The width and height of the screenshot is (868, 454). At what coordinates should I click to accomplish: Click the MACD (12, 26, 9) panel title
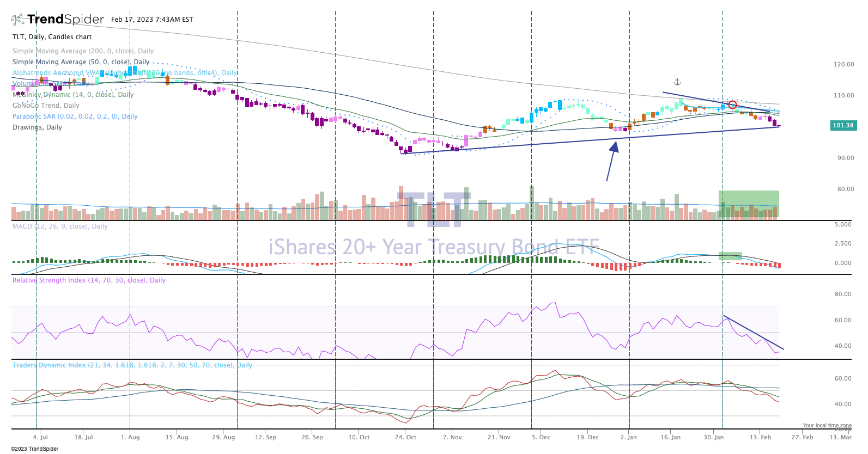tap(60, 226)
